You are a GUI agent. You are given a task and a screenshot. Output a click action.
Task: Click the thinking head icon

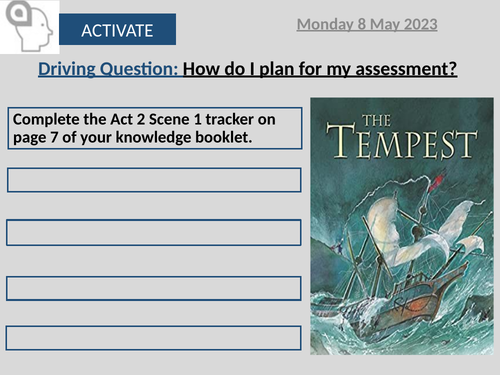[x=29, y=26]
